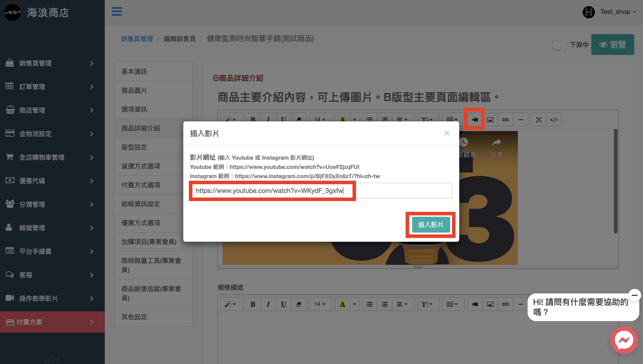Click the horizontal line icon in 規格描述 editor
Viewport: 643px width, 364px height.
click(521, 304)
